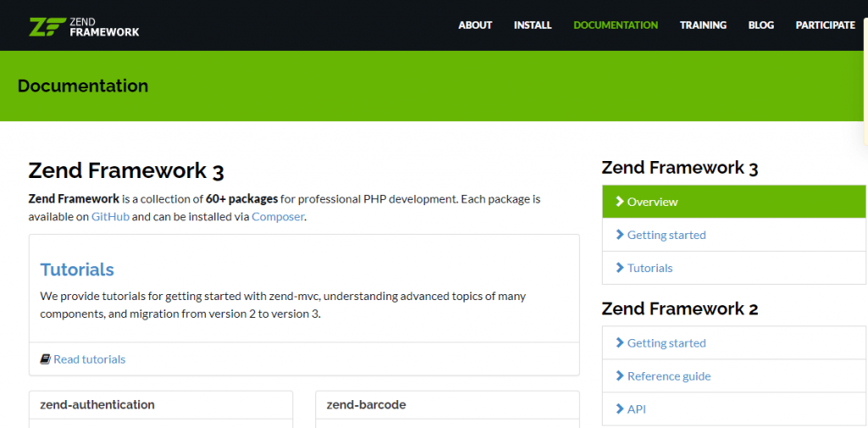The image size is (868, 428).
Task: Click Read tutorials link
Action: (x=90, y=359)
